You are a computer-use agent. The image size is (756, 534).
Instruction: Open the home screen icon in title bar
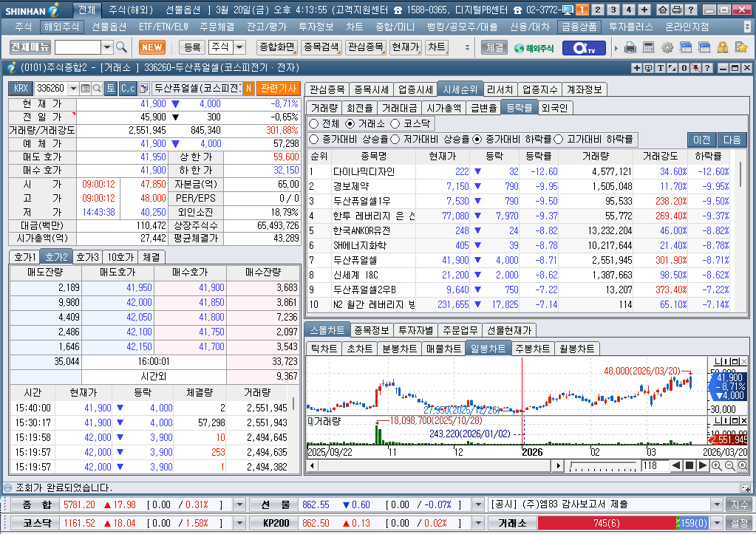663,10
